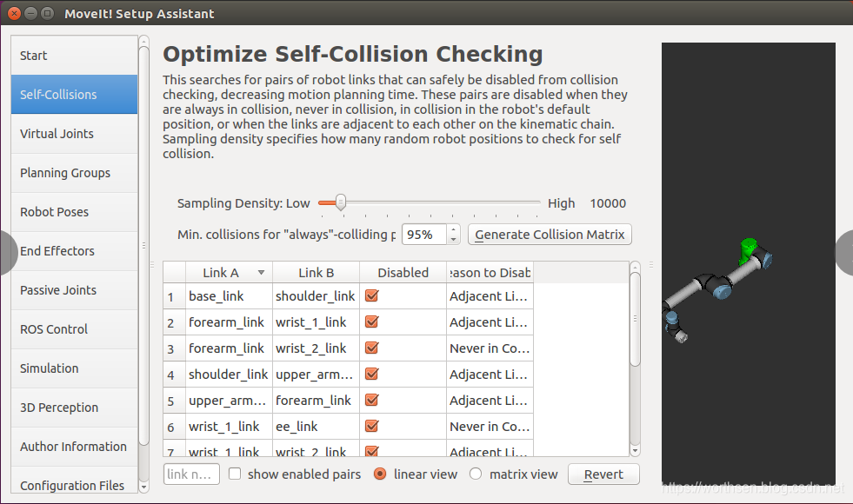The height and width of the screenshot is (504, 853).
Task: Toggle Disabled for wrist_1_link and ee_link
Action: coord(372,427)
